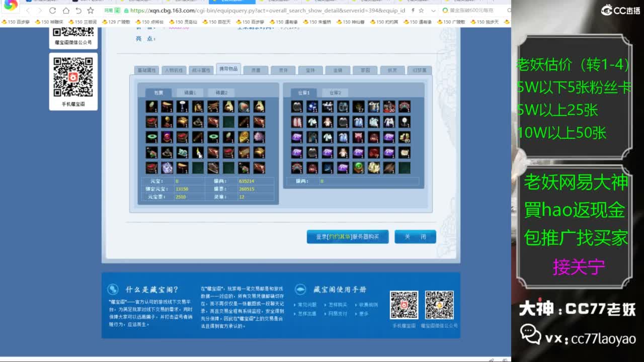Image resolution: width=644 pixels, height=362 pixels.
Task: Open the address bar dropdown chevron
Action: point(433,10)
